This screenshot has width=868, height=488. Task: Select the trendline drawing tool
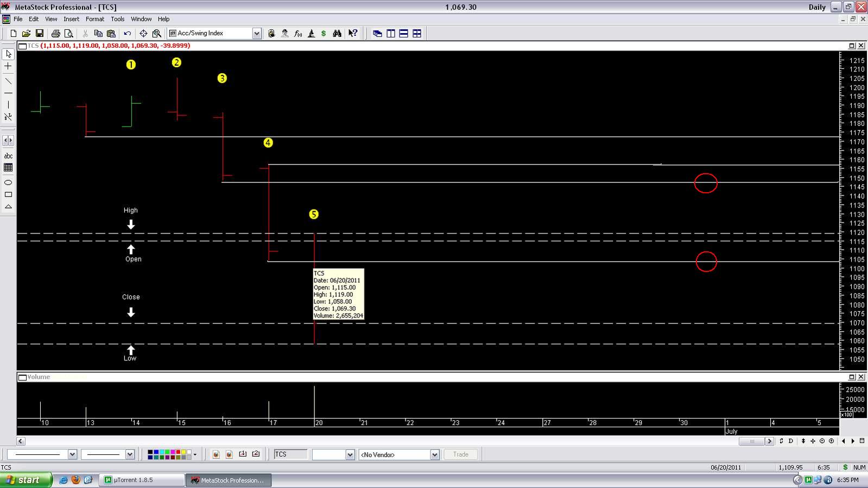[8, 81]
